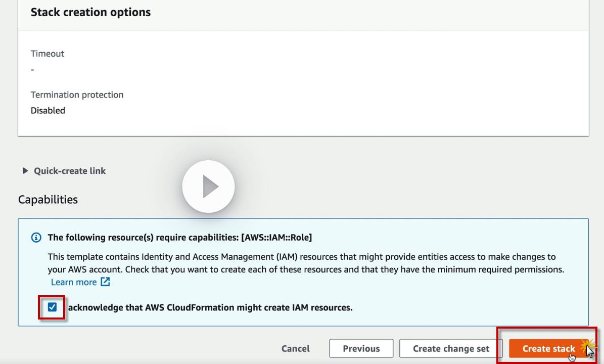Expand the Quick-create link disclosure triangle
The image size is (604, 364).
25,171
